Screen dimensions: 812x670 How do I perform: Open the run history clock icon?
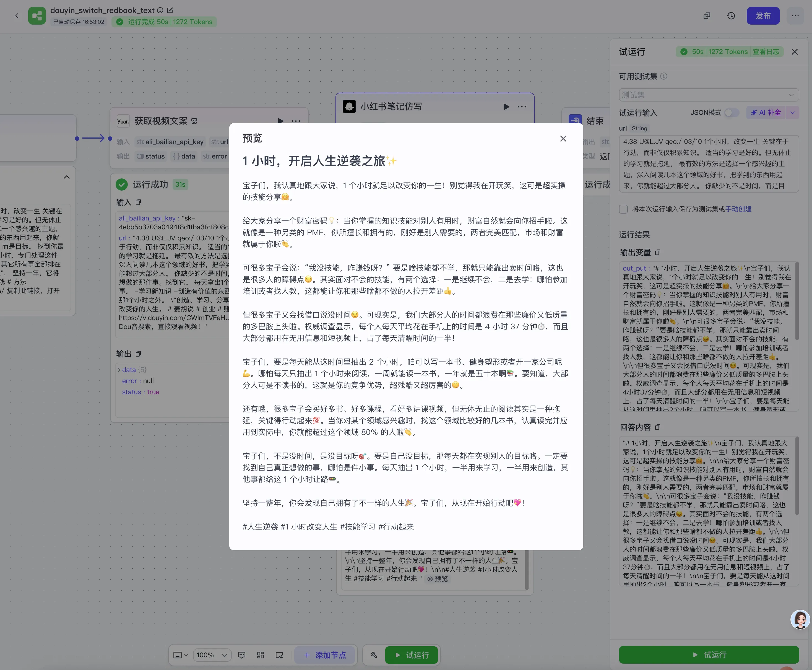click(731, 16)
